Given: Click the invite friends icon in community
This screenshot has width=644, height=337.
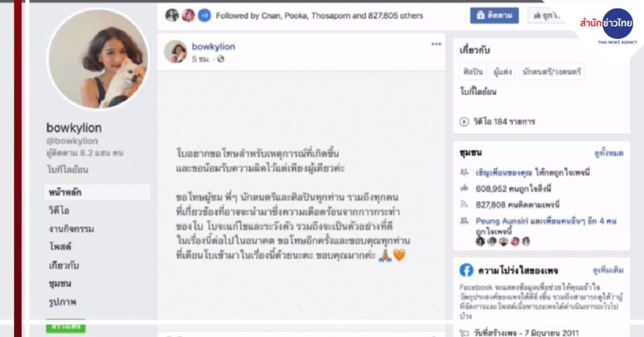Looking at the screenshot, I should click(464, 172).
